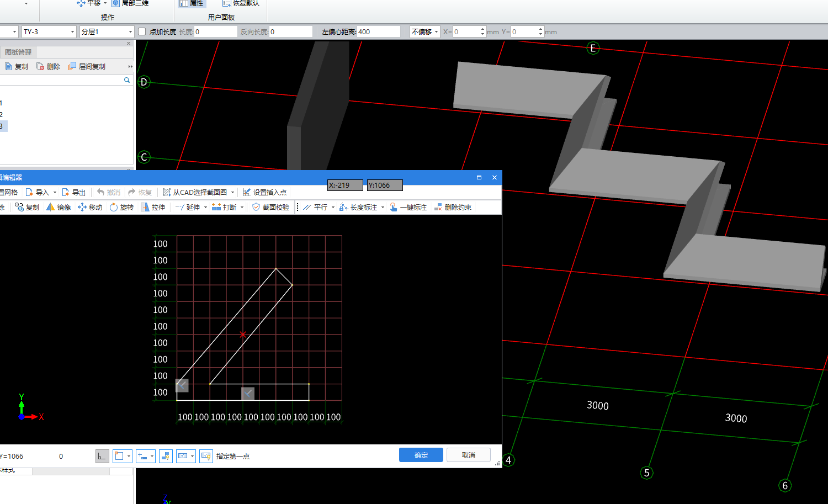The image size is (828, 504).
Task: Toggle the checked-box display icon beside the bulb icon
Action: tap(183, 456)
